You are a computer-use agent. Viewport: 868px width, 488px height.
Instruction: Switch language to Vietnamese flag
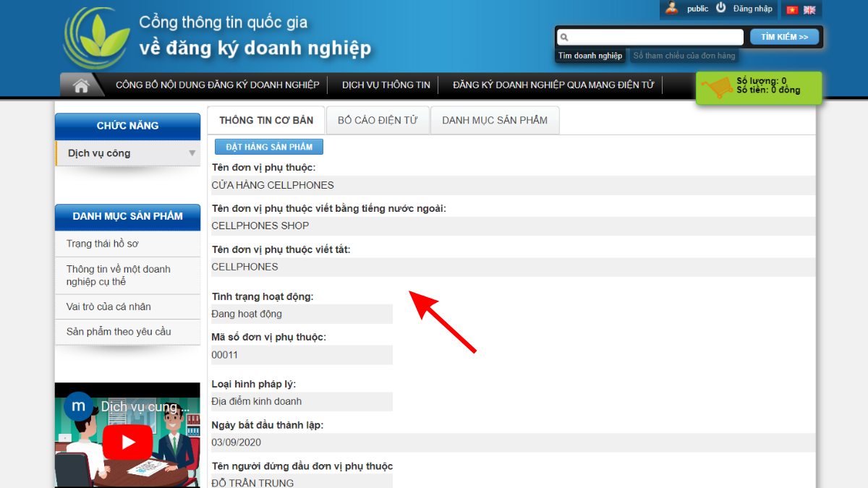click(x=792, y=10)
